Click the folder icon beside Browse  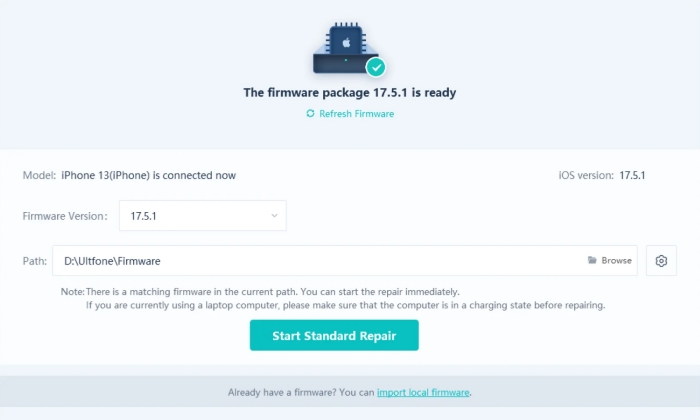592,261
